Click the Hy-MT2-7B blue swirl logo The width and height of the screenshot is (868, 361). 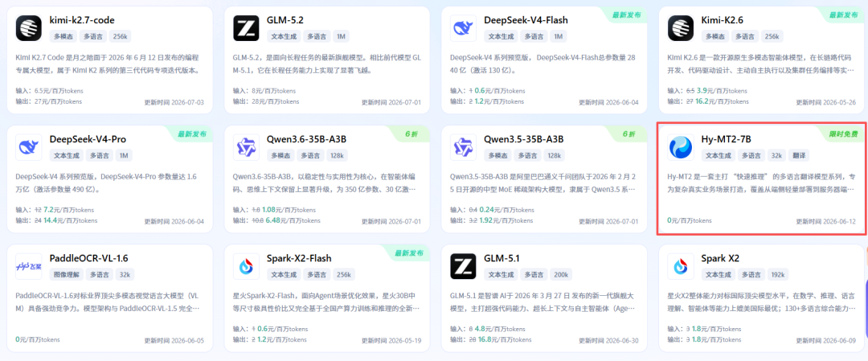[x=681, y=147]
